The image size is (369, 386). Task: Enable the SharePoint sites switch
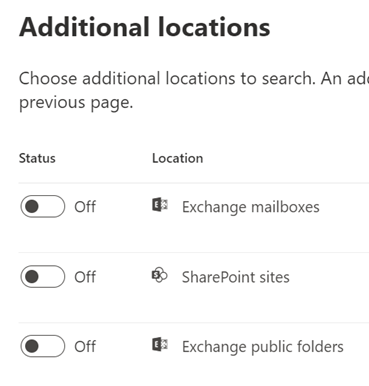tap(43, 276)
